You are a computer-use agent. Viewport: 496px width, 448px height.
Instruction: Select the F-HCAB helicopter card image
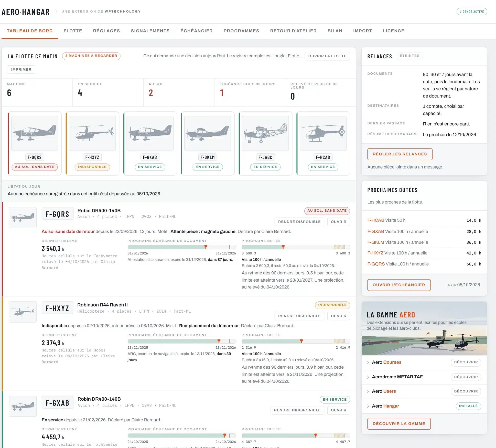pos(323,133)
